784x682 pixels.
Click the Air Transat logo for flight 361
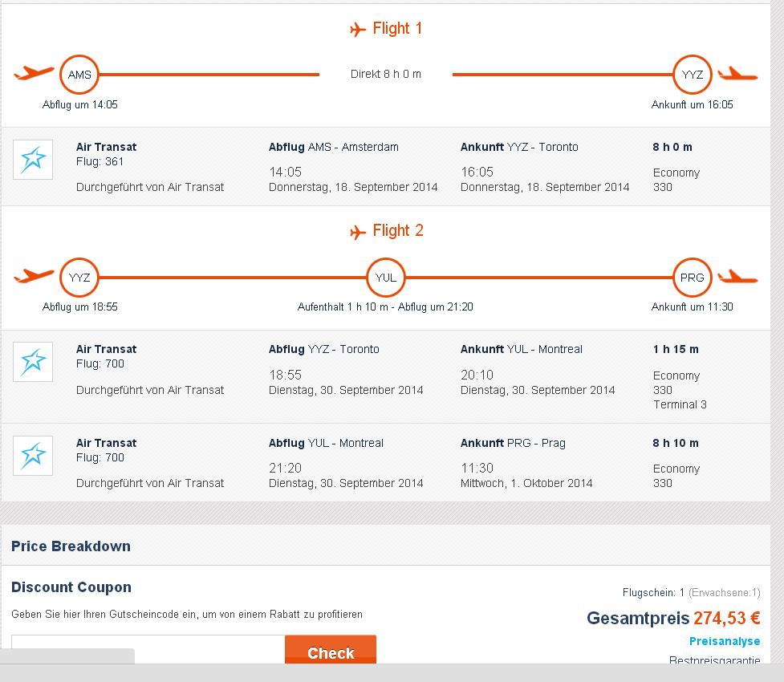[33, 160]
